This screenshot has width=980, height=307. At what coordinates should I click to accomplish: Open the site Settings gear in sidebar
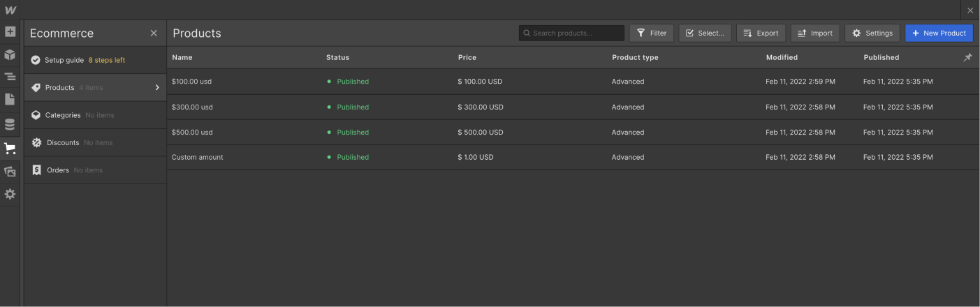pyautogui.click(x=10, y=195)
